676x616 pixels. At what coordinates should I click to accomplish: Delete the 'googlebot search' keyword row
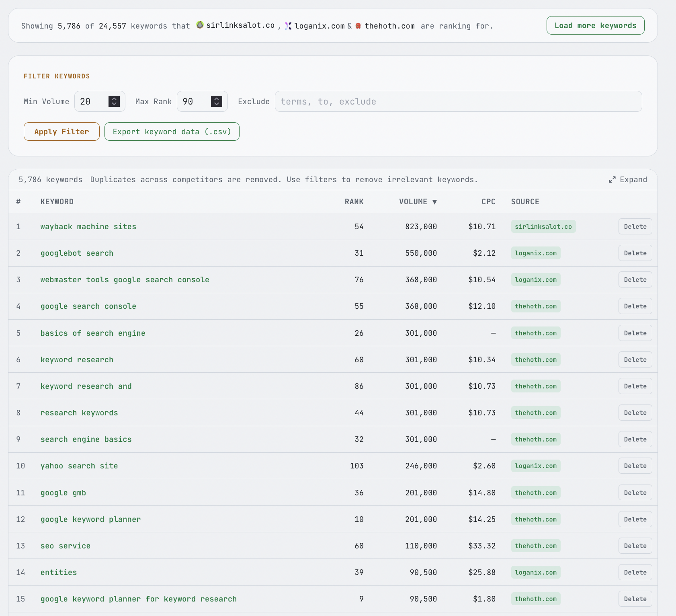point(635,253)
